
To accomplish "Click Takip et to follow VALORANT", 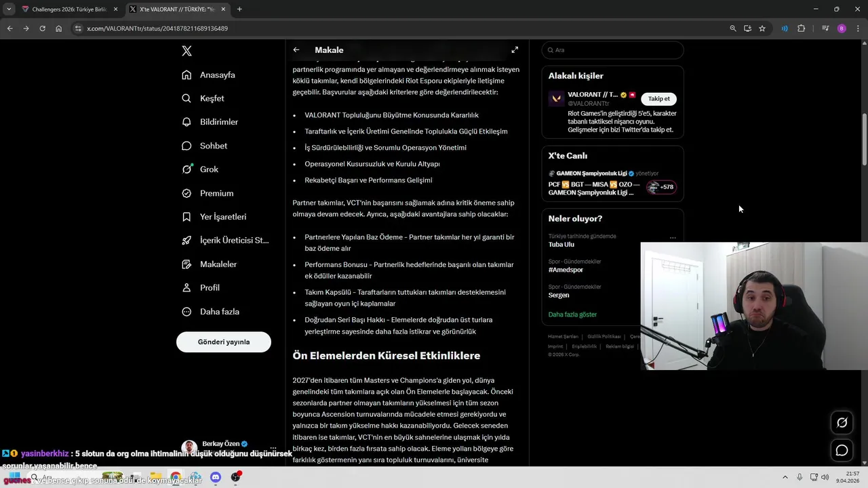I will [x=658, y=99].
